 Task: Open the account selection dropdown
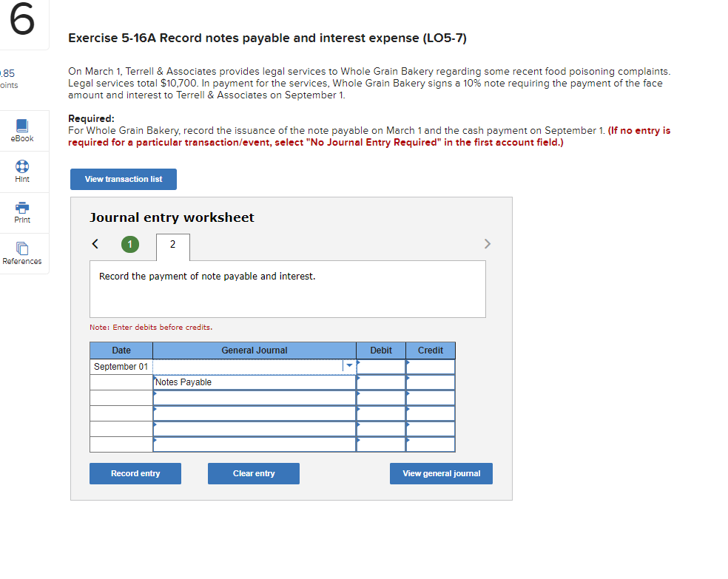[348, 365]
